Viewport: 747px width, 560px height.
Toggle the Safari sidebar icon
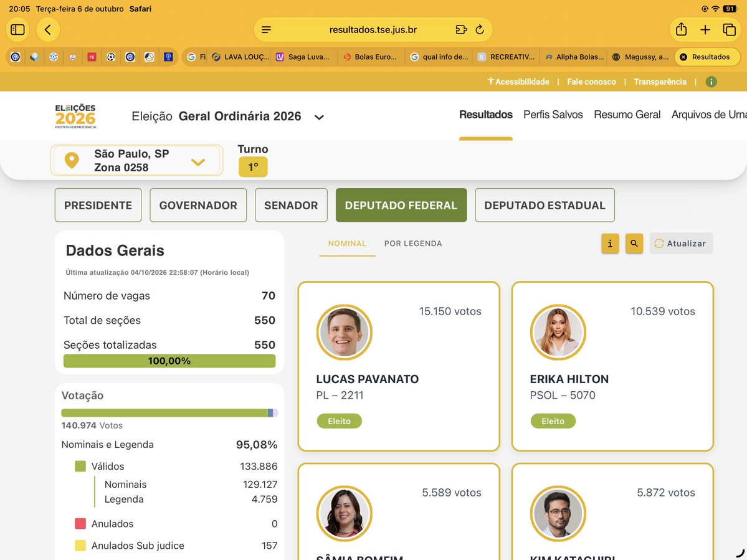17,29
